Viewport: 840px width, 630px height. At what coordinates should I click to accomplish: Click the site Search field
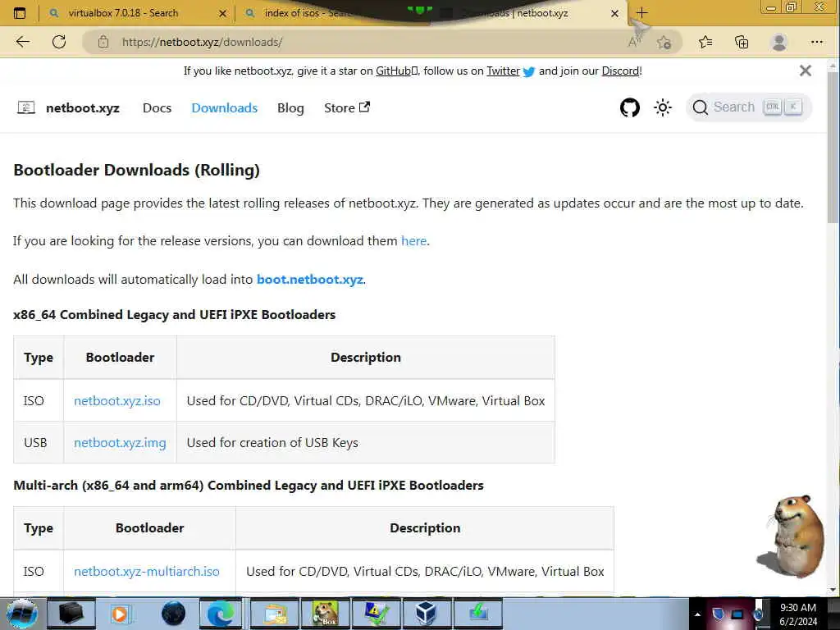click(749, 107)
